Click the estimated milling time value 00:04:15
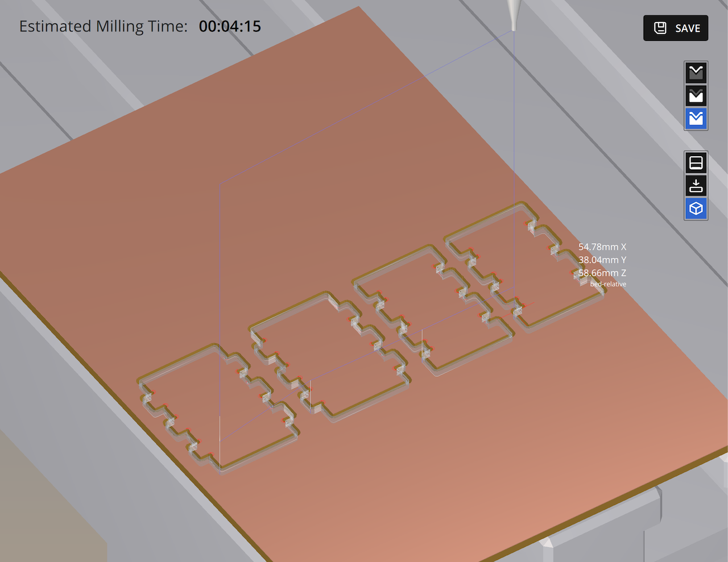The width and height of the screenshot is (728, 562). pos(230,26)
